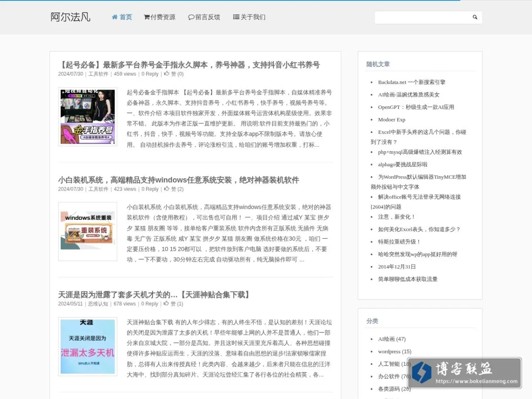Click the 随机文章 widget heading
Viewport: 532px width, 399px height.
point(378,64)
